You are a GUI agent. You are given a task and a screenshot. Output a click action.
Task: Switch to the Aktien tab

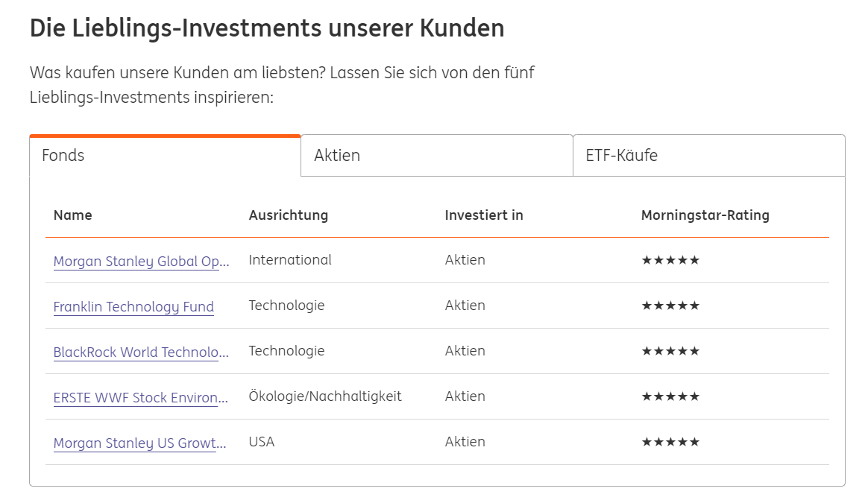pos(436,156)
